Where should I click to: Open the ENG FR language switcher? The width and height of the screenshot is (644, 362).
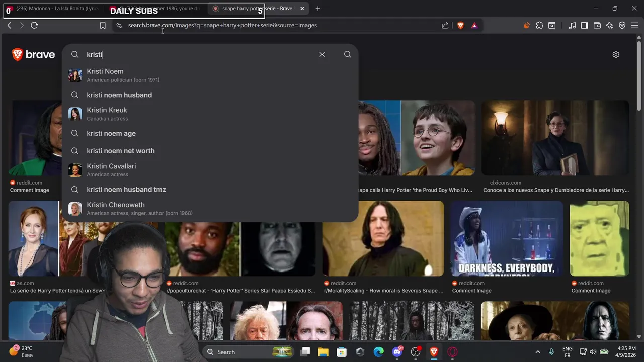point(567,352)
